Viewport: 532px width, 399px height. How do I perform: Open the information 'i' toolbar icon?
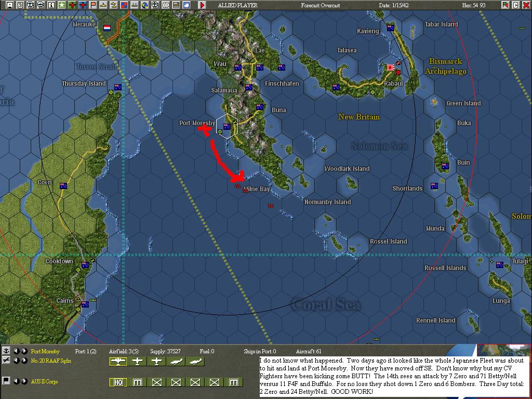51,5
